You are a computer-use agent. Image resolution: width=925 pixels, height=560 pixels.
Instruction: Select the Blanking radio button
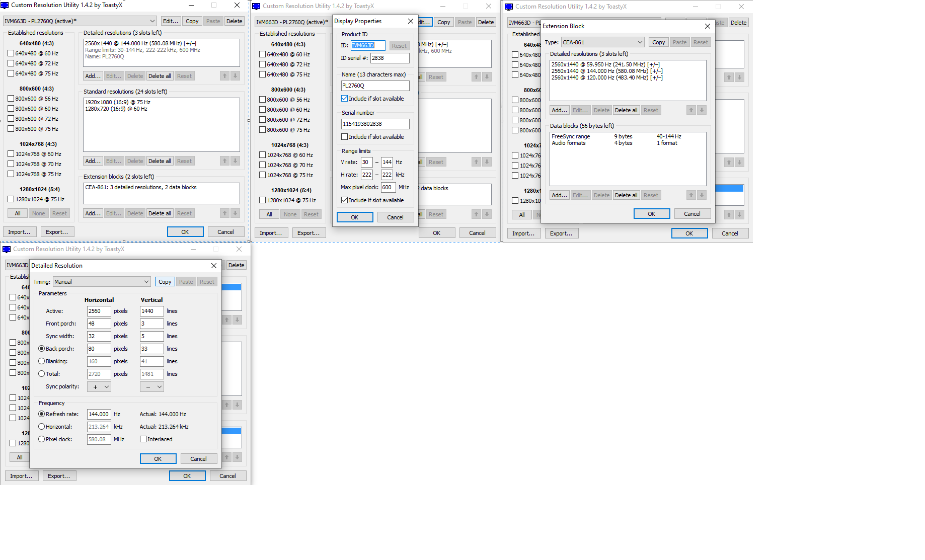(42, 361)
